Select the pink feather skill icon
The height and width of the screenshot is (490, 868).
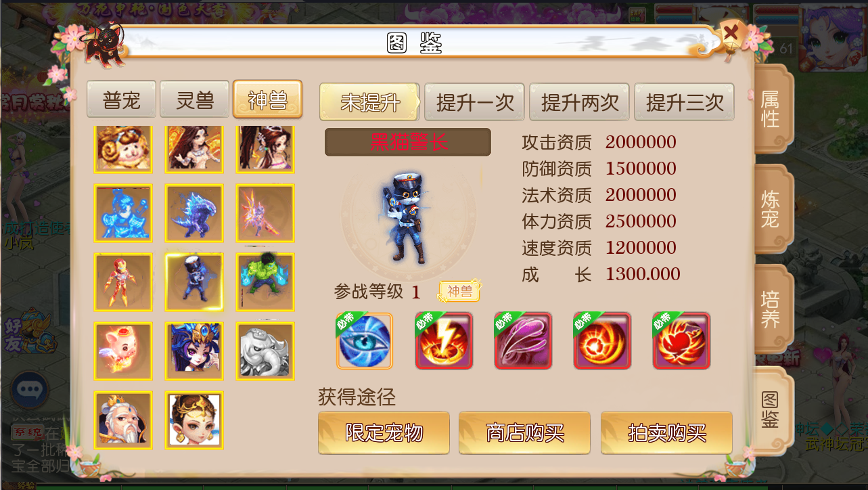coord(523,340)
